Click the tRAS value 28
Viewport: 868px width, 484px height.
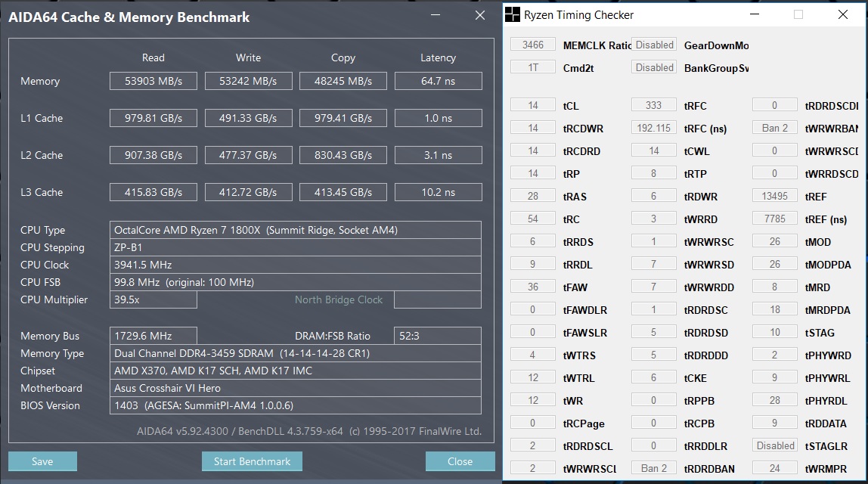(532, 196)
